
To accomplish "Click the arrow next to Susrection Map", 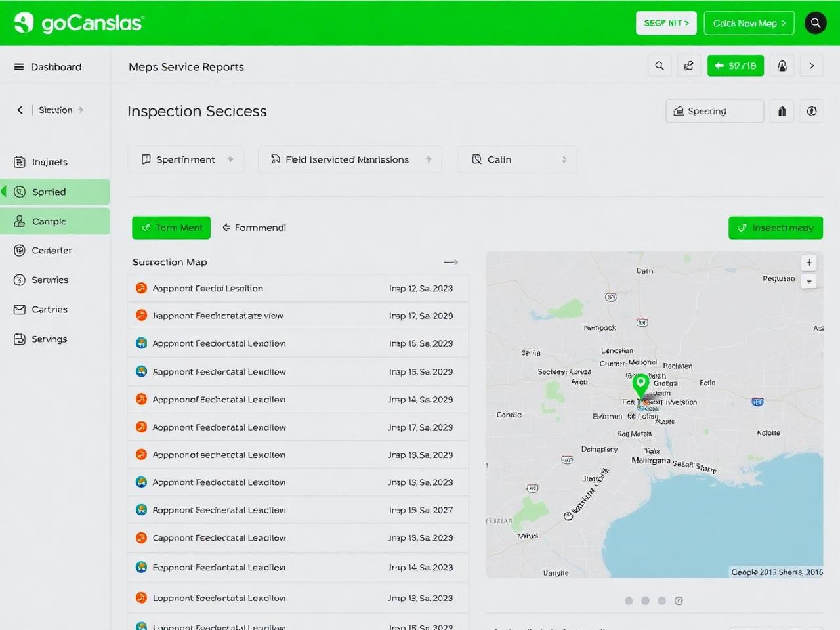I will pyautogui.click(x=451, y=262).
